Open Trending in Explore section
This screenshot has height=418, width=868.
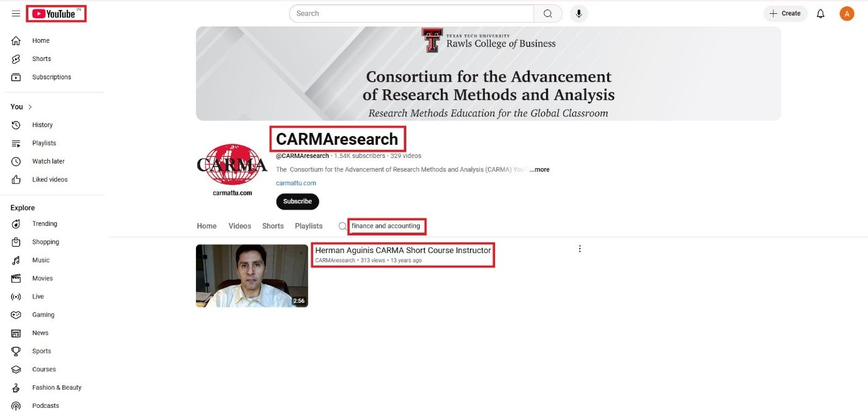[44, 223]
